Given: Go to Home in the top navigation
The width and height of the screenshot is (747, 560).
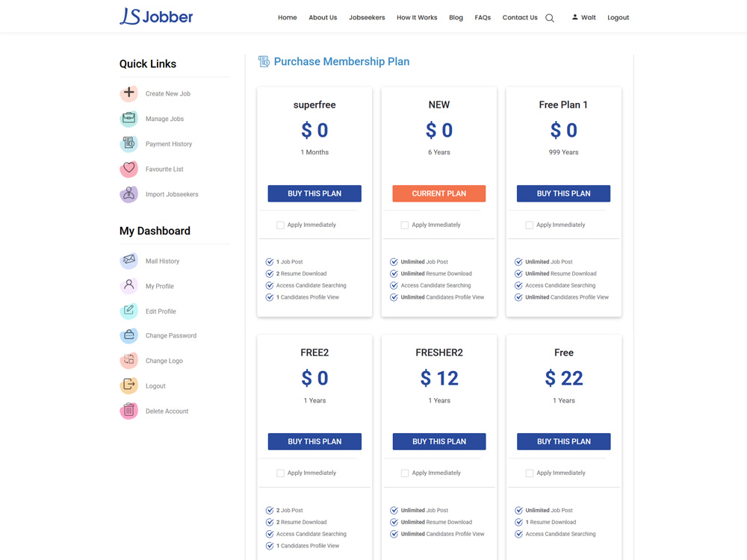Looking at the screenshot, I should tap(288, 18).
